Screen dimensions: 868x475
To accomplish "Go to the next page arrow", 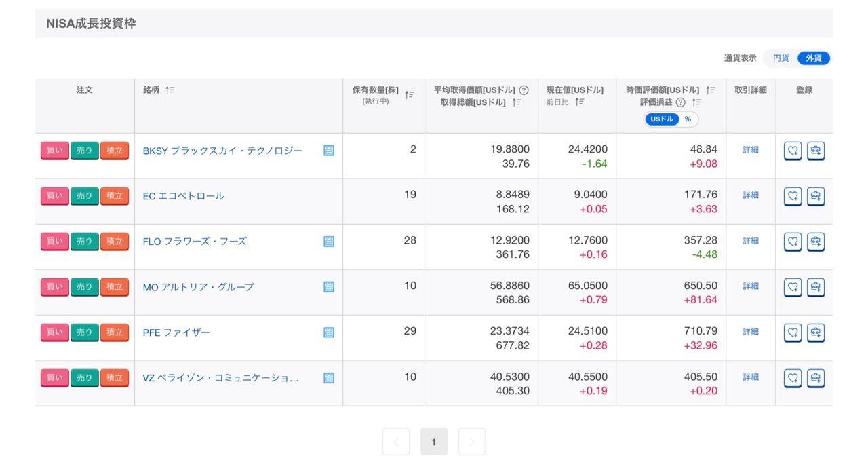I will click(x=472, y=442).
